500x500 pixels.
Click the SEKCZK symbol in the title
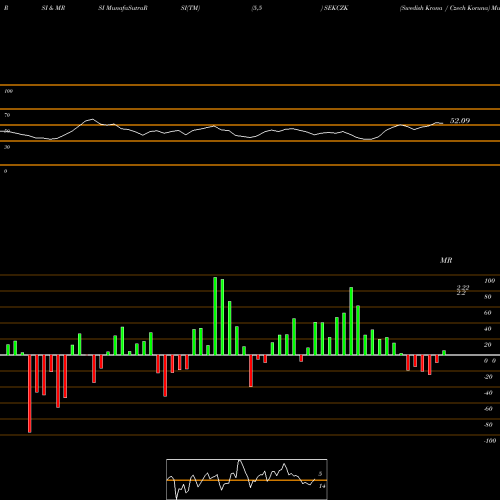(x=336, y=8)
